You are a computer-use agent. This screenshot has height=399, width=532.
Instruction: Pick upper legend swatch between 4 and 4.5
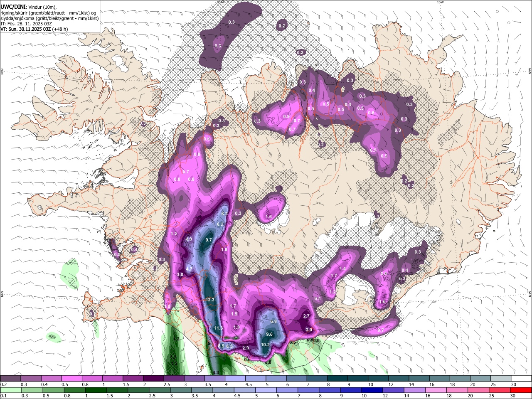pyautogui.click(x=235, y=378)
